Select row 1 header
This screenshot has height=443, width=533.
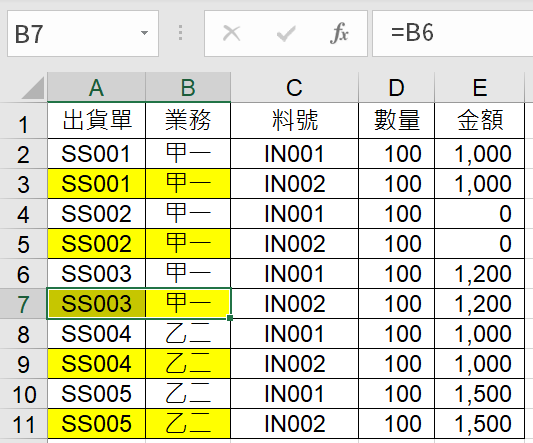click(23, 120)
